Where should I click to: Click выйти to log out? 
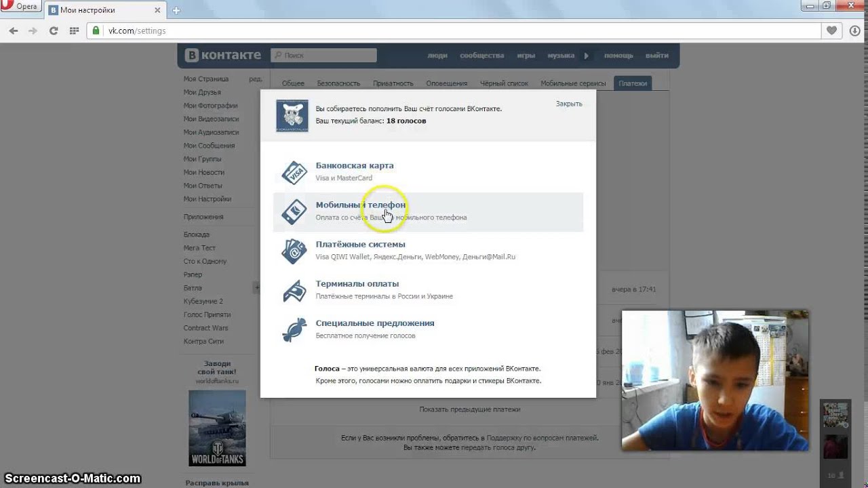(657, 56)
